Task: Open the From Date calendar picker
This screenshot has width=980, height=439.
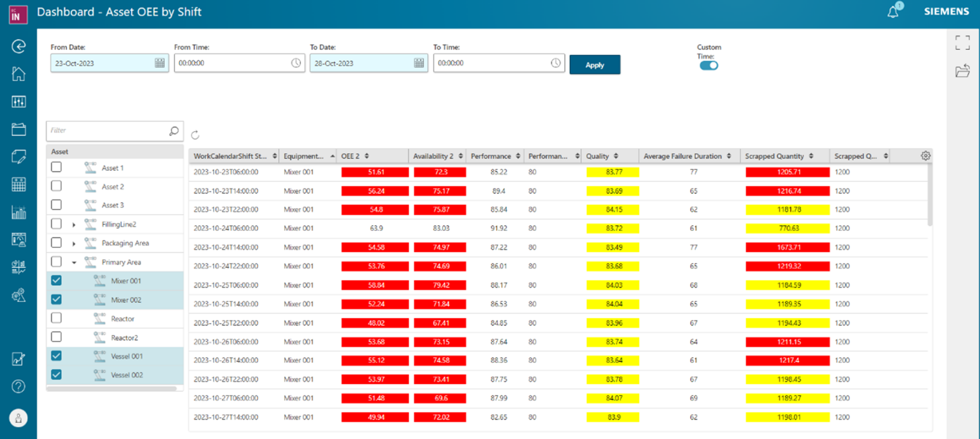Action: point(160,63)
